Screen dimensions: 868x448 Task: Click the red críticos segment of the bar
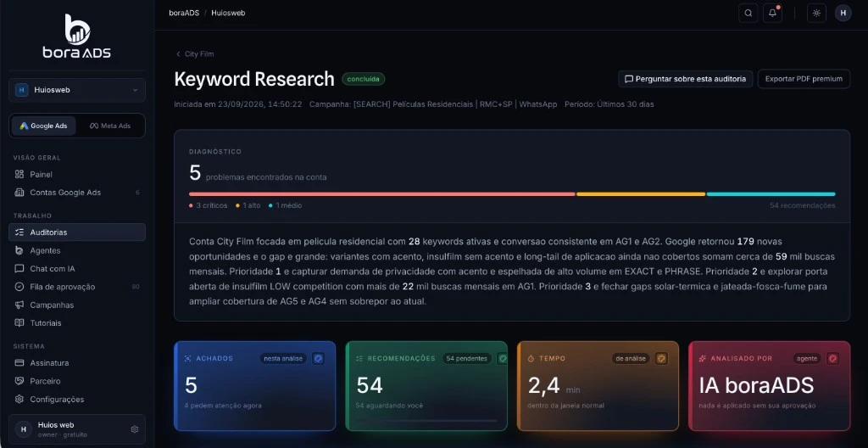(382, 194)
